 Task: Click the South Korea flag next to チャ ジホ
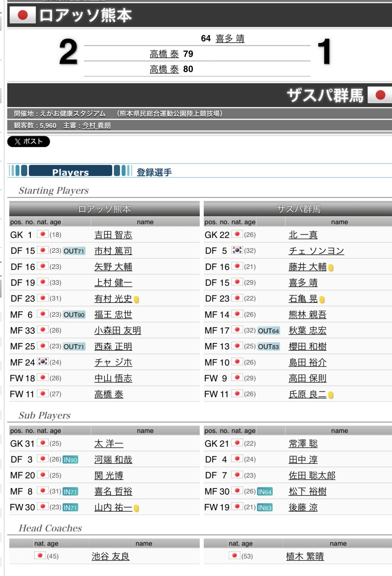[x=43, y=362]
